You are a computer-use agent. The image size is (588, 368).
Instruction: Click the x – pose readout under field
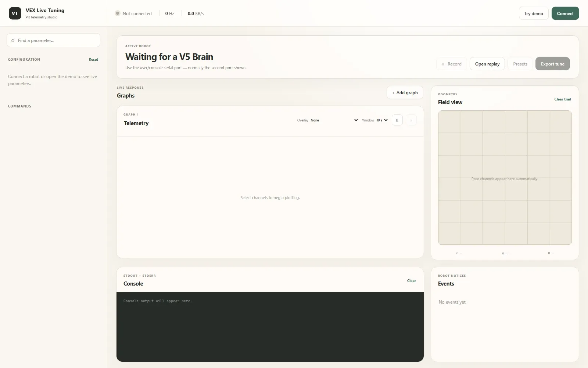click(x=459, y=253)
